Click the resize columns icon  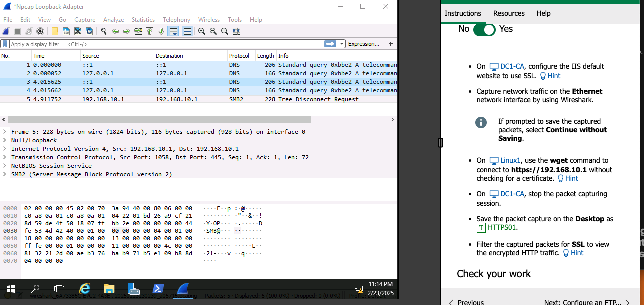(236, 31)
